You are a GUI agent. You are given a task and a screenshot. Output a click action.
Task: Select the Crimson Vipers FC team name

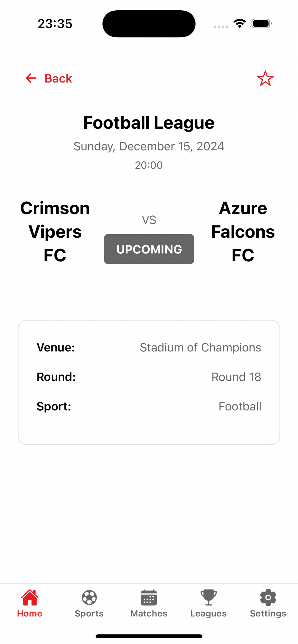(55, 231)
